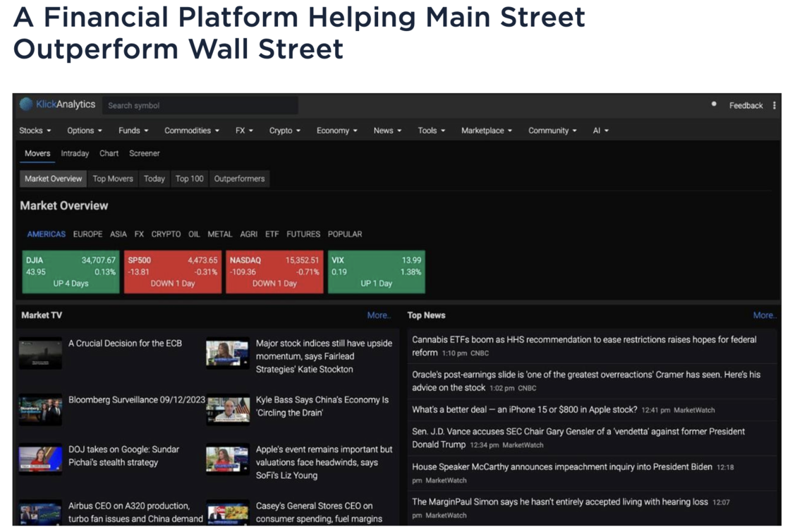The height and width of the screenshot is (532, 790).
Task: Switch to the Chart tab
Action: tap(109, 153)
